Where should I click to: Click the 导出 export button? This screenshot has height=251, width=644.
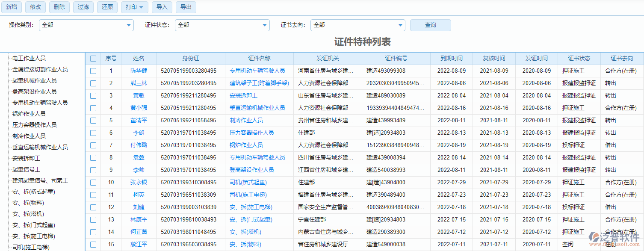(x=186, y=7)
